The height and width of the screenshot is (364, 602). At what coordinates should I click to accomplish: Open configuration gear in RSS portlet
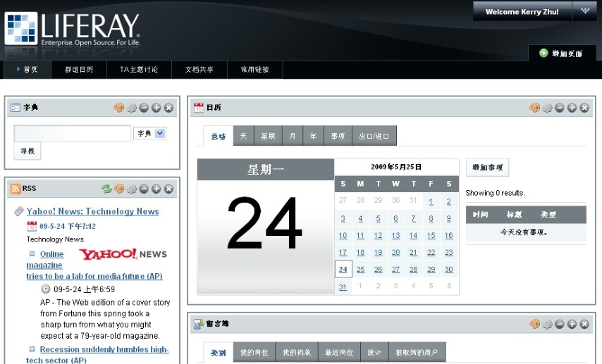131,189
